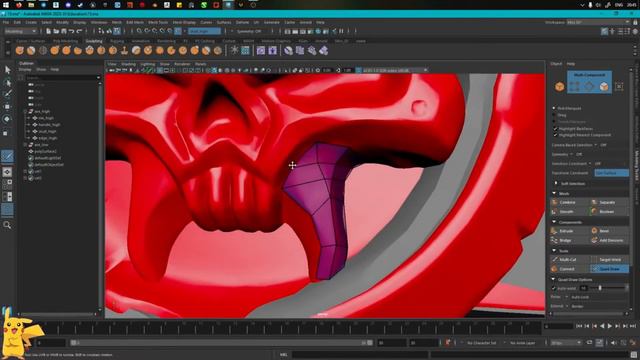
Task: Collapse axe_high group in Outliner
Action: point(25,111)
